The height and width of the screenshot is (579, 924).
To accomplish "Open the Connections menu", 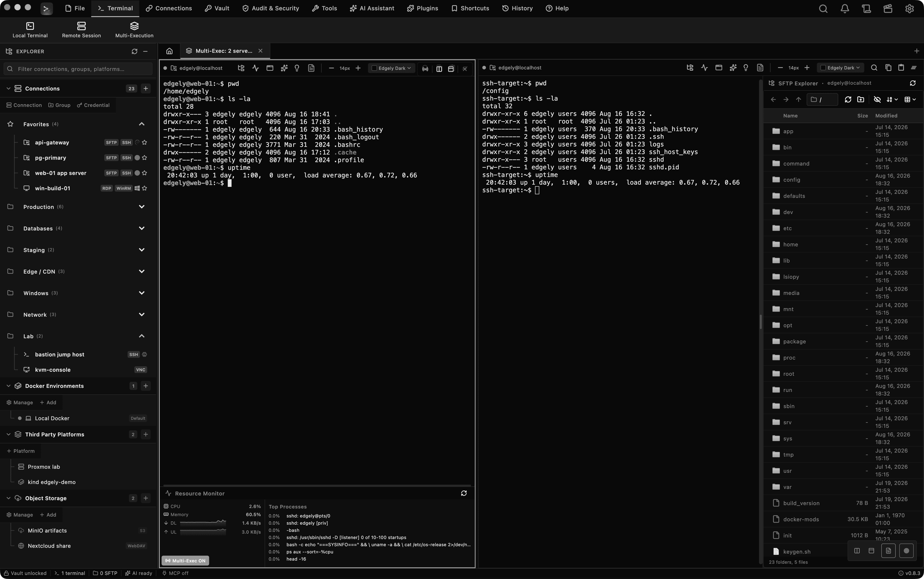I will pos(169,9).
